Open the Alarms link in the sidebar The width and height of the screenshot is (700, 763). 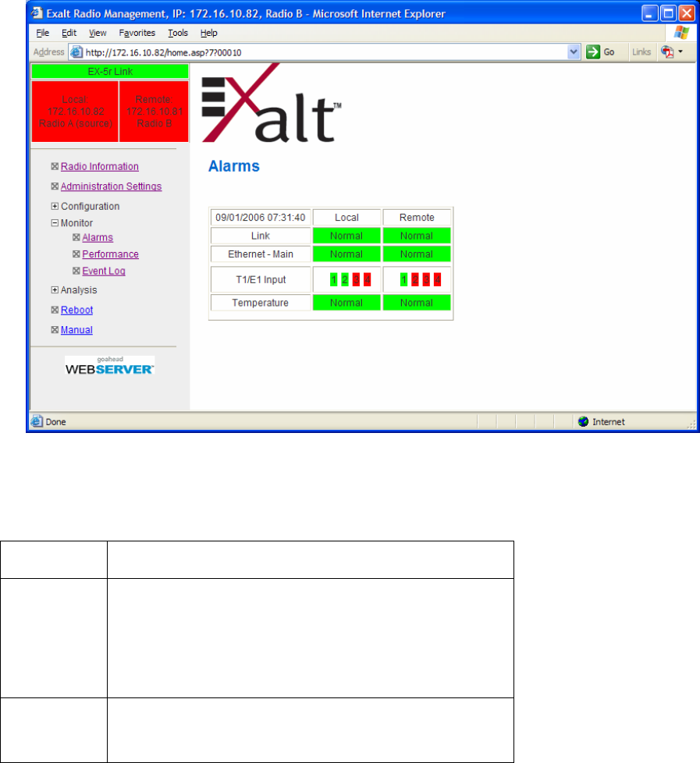pyautogui.click(x=98, y=237)
